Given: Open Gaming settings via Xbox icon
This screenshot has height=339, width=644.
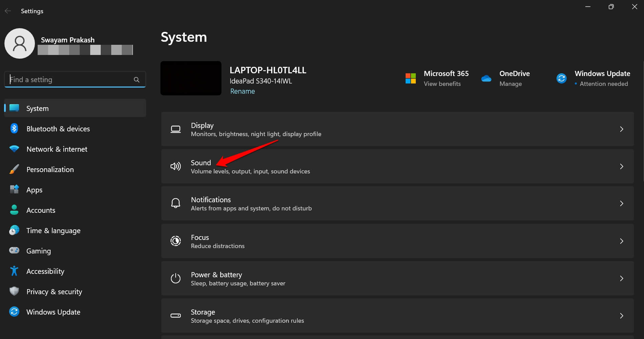Looking at the screenshot, I should 14,250.
